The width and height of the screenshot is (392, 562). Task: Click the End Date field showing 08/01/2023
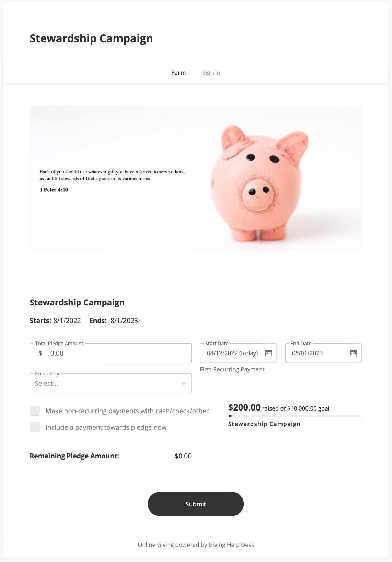[316, 353]
